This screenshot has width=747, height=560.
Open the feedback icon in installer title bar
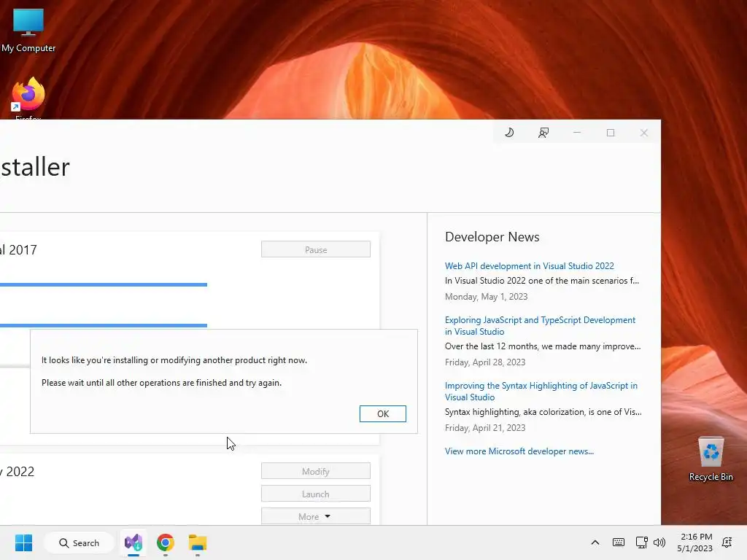tap(543, 133)
